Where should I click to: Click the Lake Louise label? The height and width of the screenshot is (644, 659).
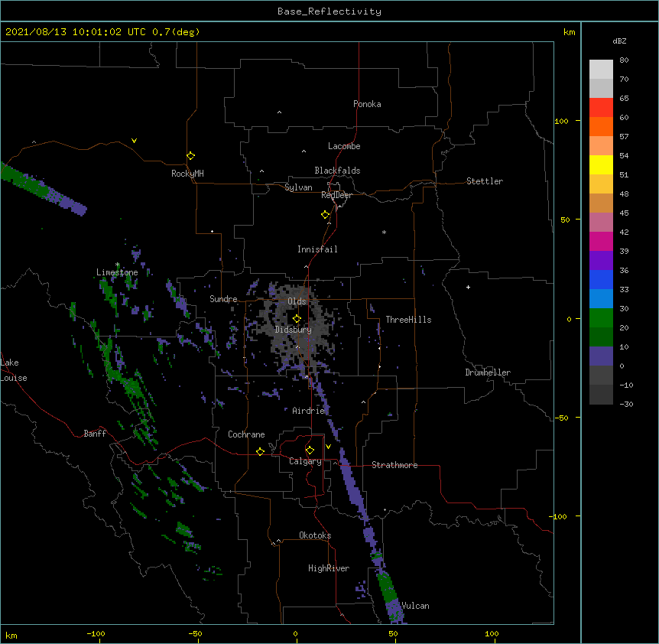tap(14, 370)
